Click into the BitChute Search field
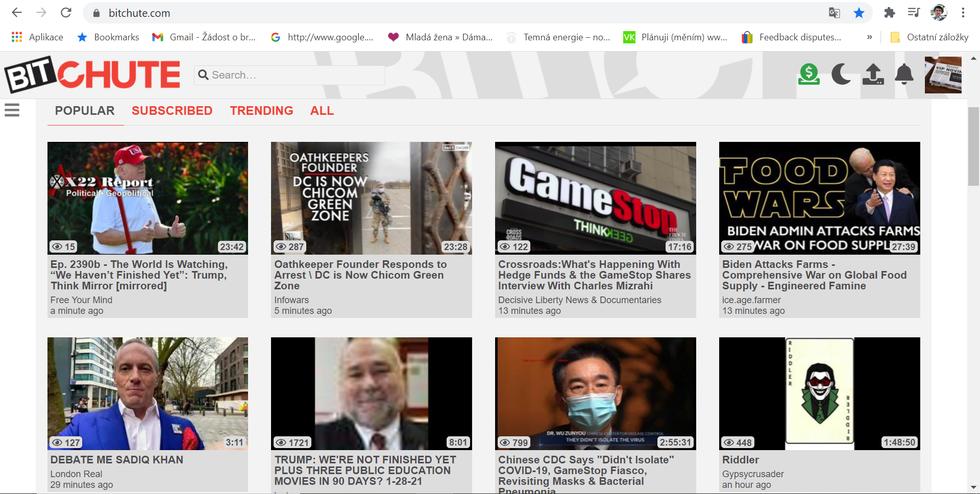This screenshot has width=980, height=494. (x=289, y=75)
